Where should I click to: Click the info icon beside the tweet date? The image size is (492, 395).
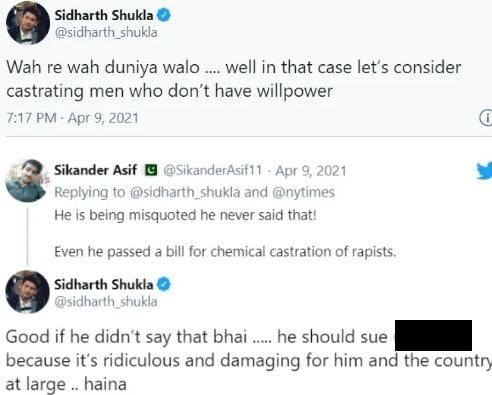[x=486, y=118]
